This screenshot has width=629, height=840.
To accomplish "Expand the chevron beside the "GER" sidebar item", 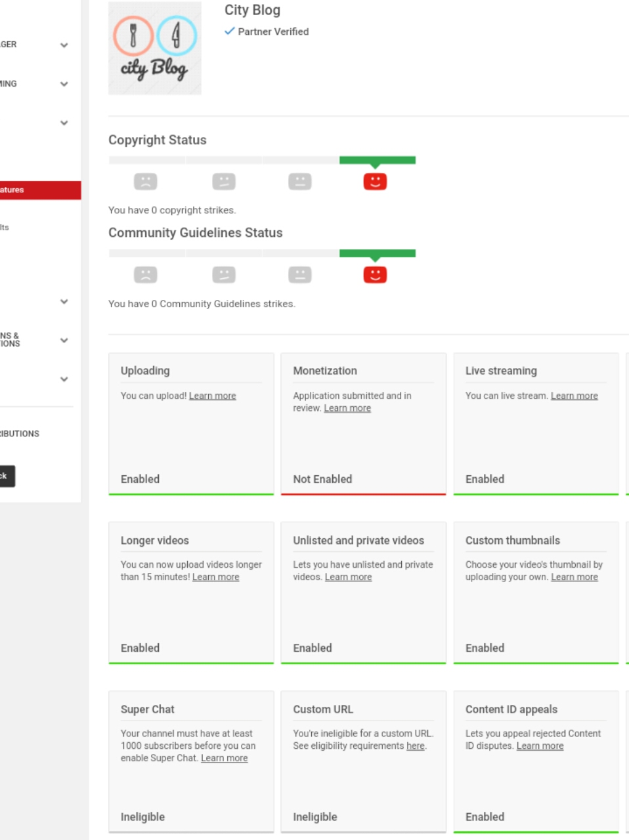I will (64, 45).
